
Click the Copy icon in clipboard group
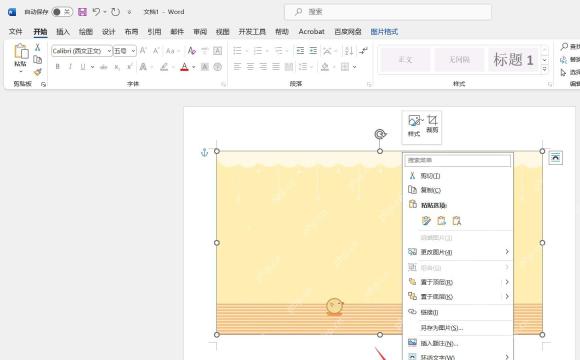(x=37, y=60)
